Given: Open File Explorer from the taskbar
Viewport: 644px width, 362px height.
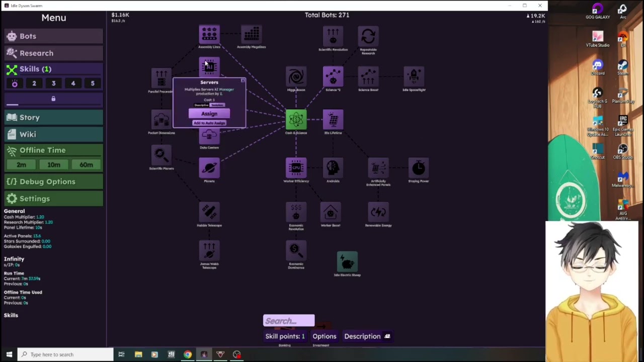Looking at the screenshot, I should point(138,354).
